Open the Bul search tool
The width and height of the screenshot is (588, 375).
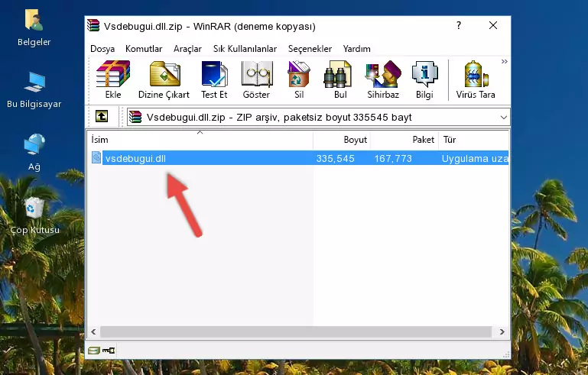click(340, 79)
